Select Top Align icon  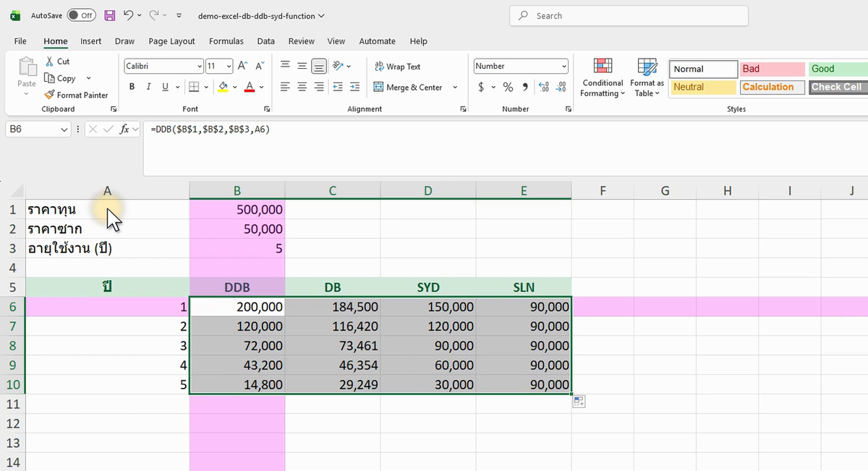pyautogui.click(x=285, y=66)
